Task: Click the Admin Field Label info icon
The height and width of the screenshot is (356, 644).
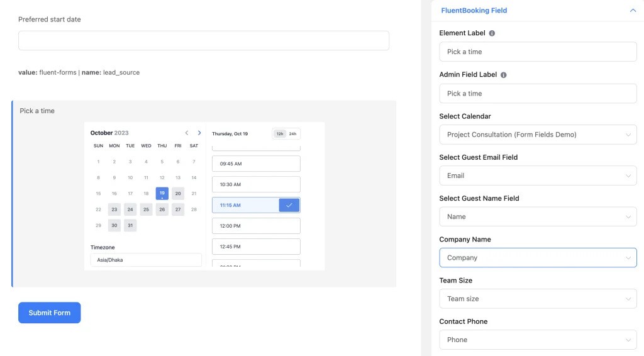Action: [x=504, y=75]
